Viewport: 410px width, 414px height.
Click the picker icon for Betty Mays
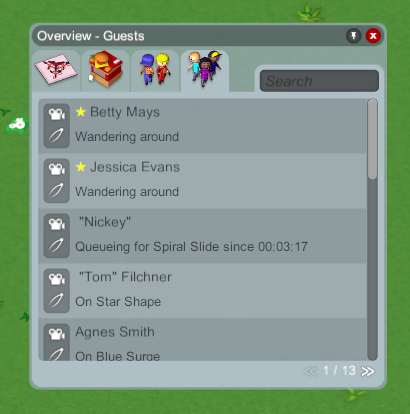(x=56, y=136)
